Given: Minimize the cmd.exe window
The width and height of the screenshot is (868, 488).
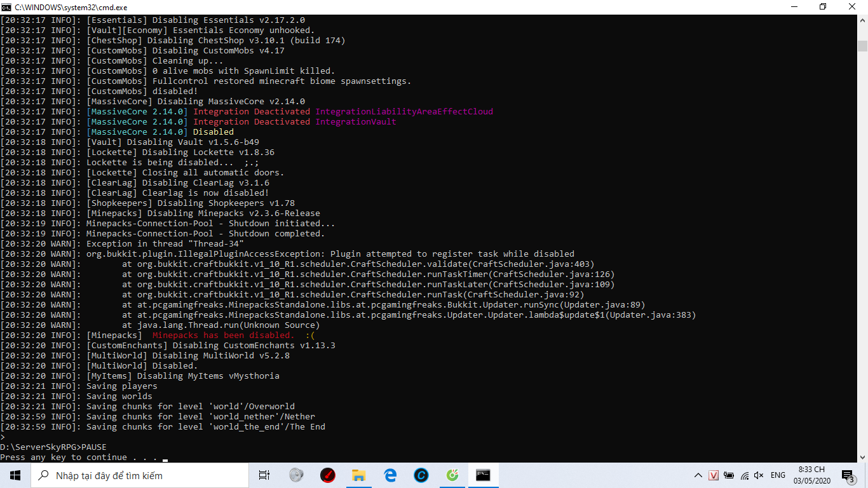Looking at the screenshot, I should pos(794,7).
